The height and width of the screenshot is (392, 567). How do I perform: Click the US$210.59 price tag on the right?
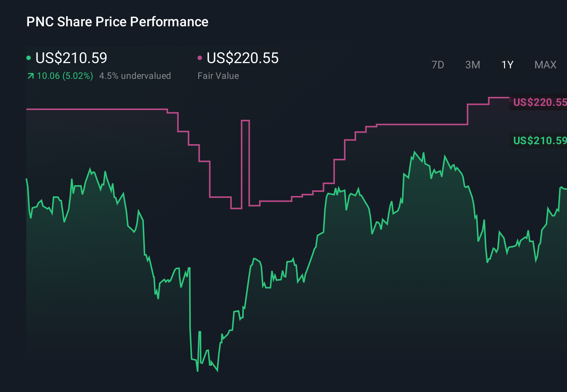(539, 141)
